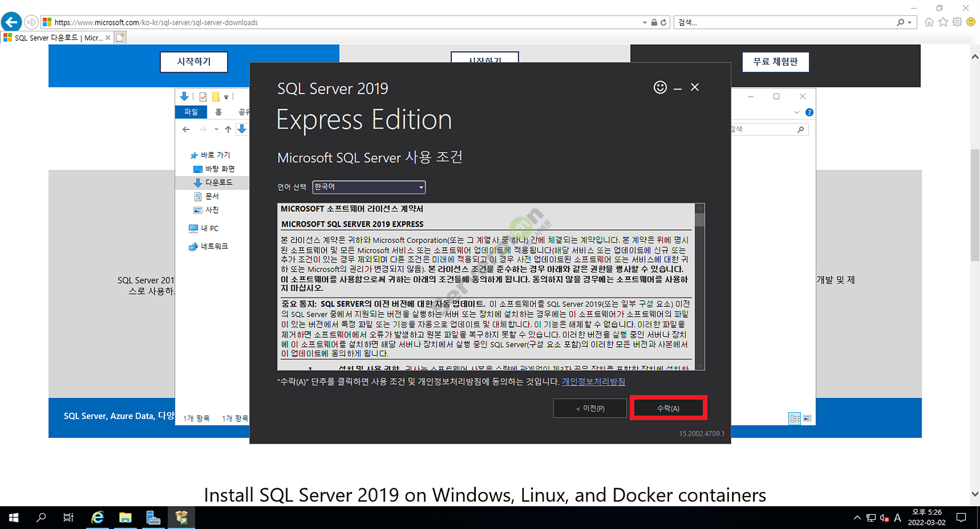Image resolution: width=980 pixels, height=529 pixels.
Task: Click properties icon in Explorer quick access toolbar
Action: point(203,97)
